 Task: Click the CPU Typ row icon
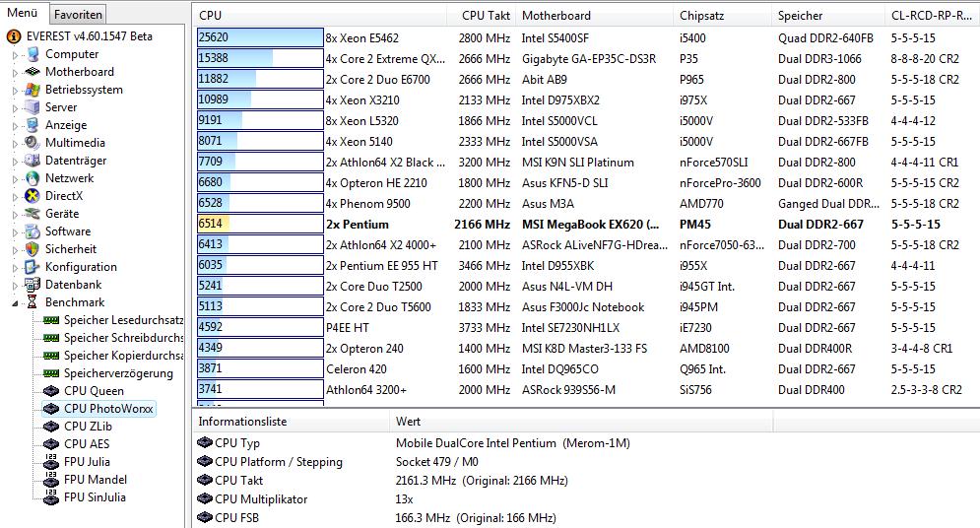click(205, 443)
